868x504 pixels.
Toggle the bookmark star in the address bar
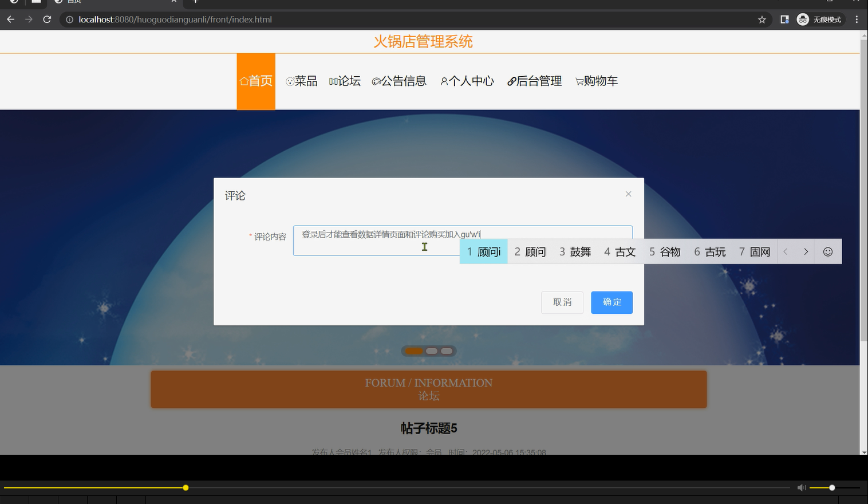point(762,19)
